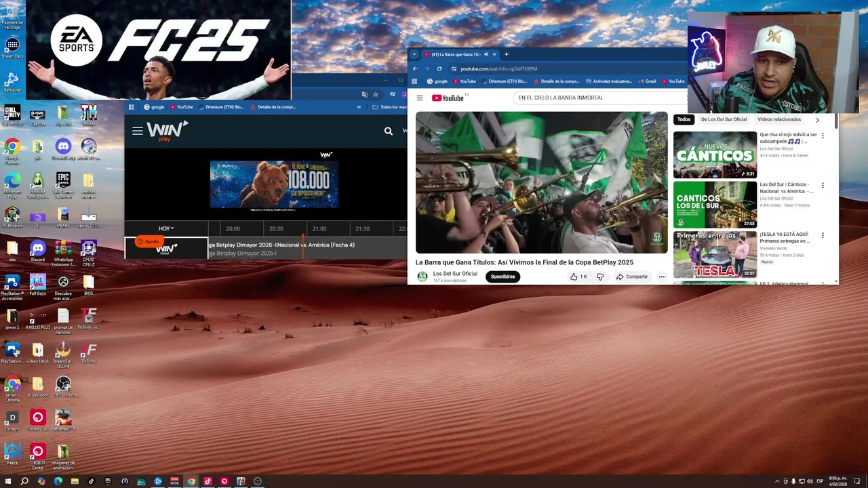Click Windows Start button
868x488 pixels.
point(8,481)
